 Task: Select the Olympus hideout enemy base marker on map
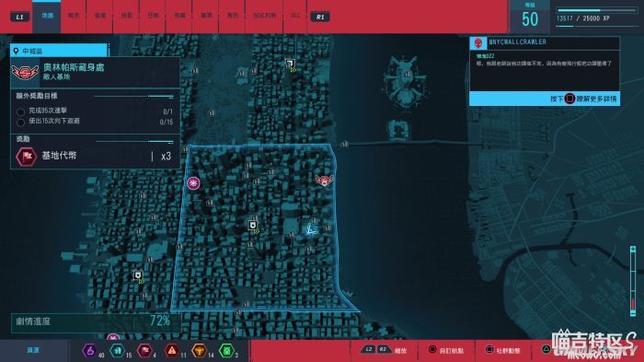(x=324, y=181)
